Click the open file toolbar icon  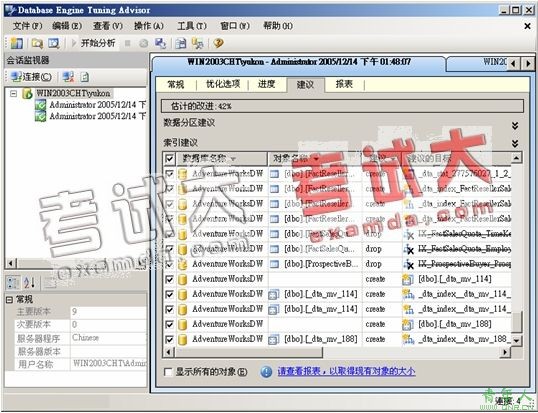(37, 43)
